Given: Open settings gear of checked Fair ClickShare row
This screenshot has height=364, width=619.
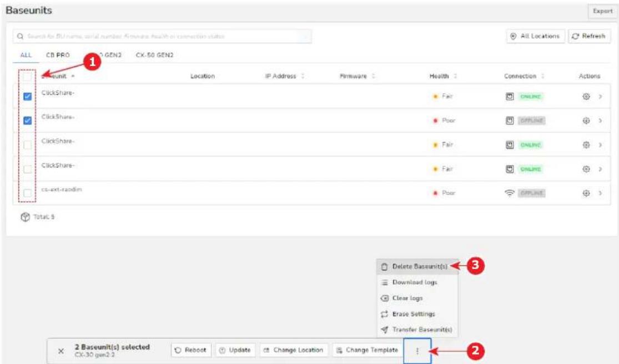Looking at the screenshot, I should click(x=586, y=96).
